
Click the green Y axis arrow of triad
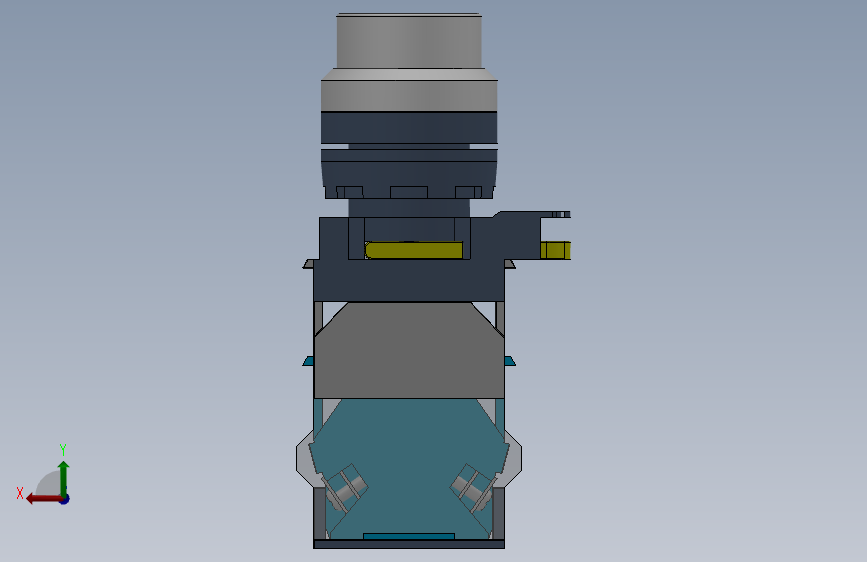point(64,478)
